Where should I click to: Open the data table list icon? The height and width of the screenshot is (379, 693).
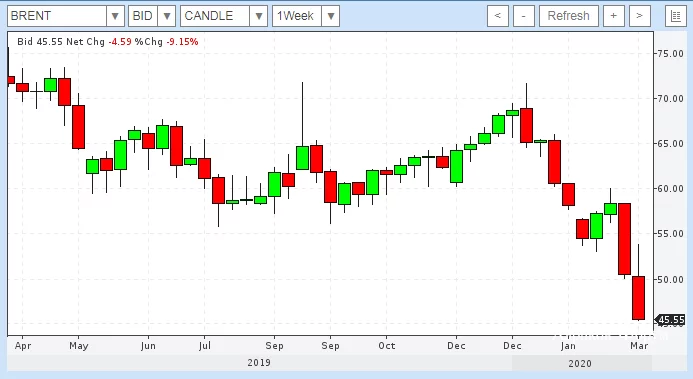point(675,16)
